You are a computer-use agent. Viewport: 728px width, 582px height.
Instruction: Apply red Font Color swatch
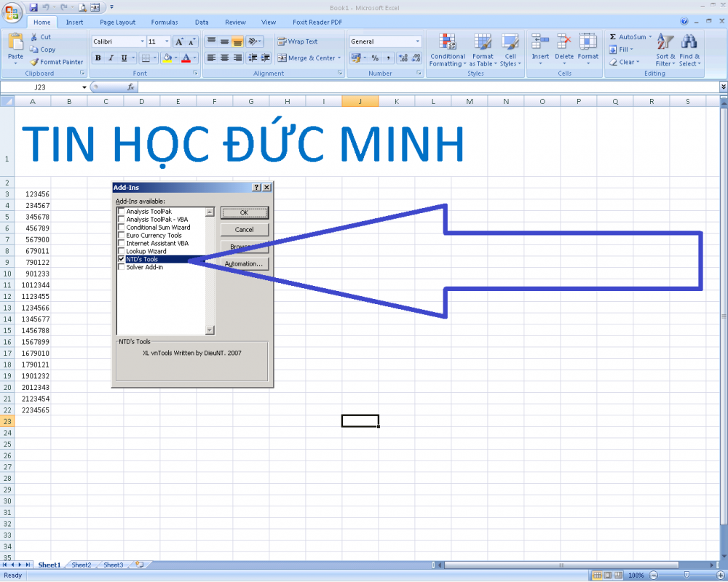(186, 58)
